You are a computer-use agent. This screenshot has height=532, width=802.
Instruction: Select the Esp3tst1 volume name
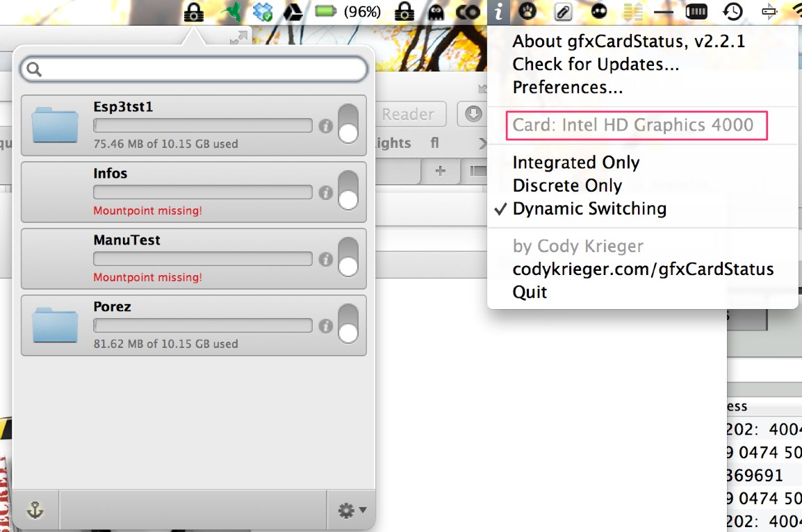[x=123, y=107]
